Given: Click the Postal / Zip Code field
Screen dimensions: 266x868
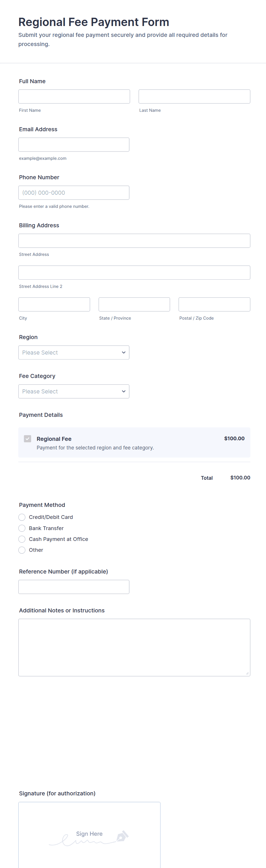Looking at the screenshot, I should point(214,304).
